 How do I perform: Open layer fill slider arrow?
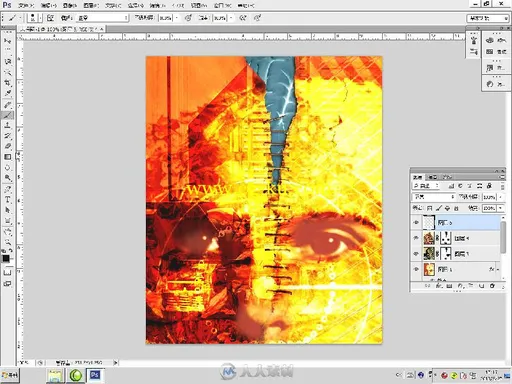[500, 208]
